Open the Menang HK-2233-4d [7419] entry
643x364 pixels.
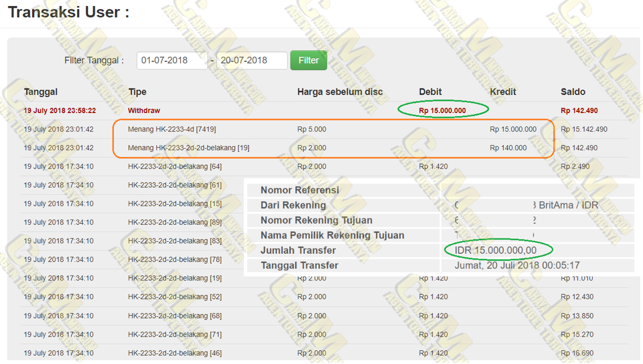tap(172, 129)
